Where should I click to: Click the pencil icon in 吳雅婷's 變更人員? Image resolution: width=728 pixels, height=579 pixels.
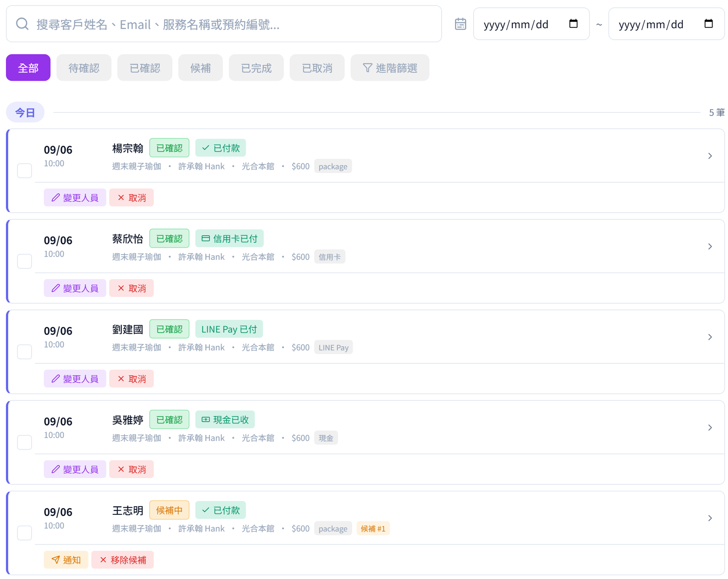(56, 469)
